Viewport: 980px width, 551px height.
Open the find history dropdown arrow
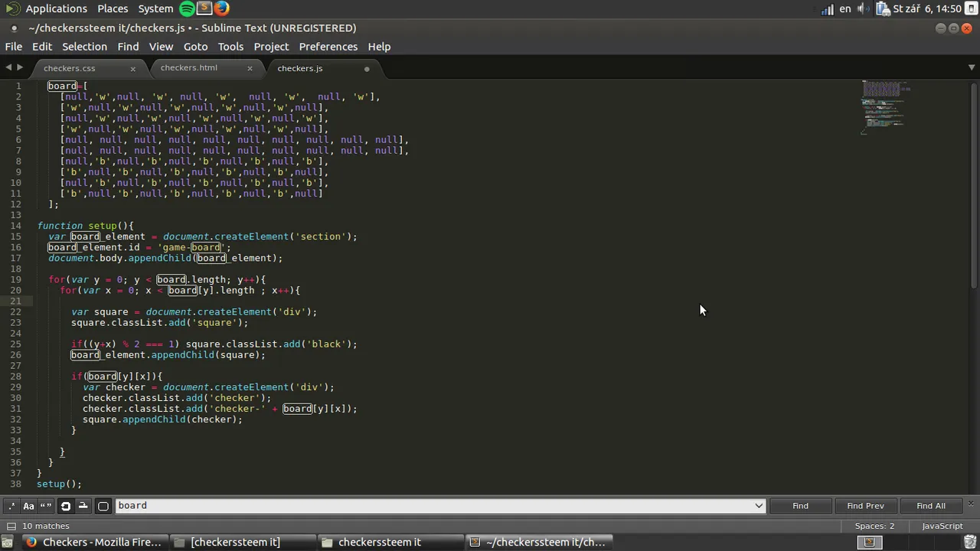(x=759, y=506)
